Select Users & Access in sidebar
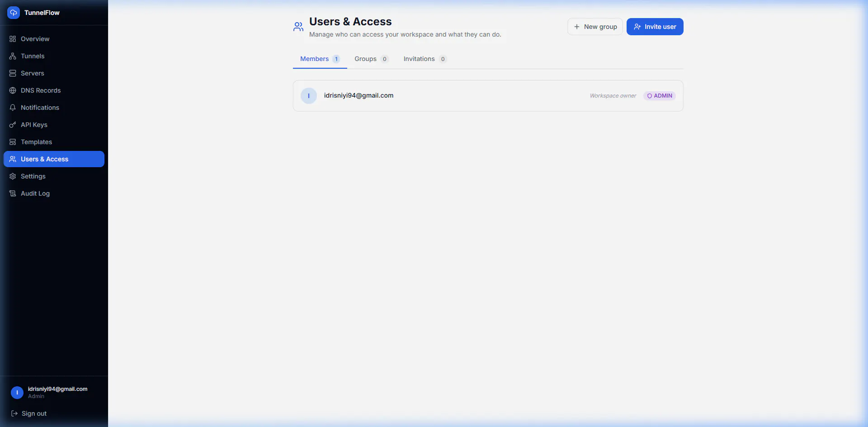The height and width of the screenshot is (427, 868). [54, 159]
